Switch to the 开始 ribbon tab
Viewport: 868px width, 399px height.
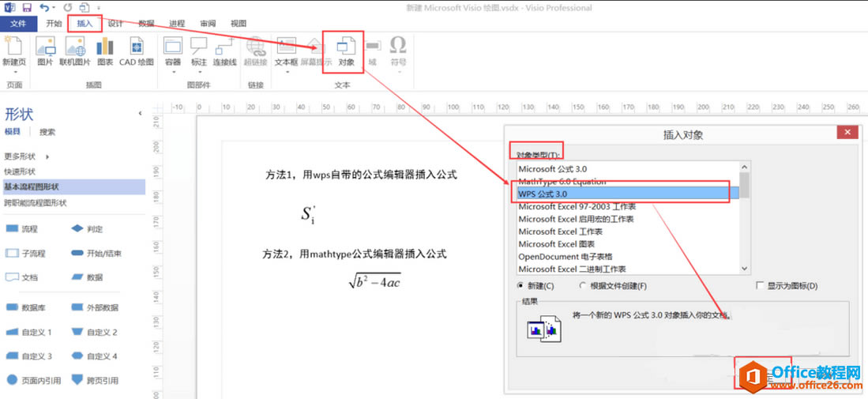[x=54, y=23]
